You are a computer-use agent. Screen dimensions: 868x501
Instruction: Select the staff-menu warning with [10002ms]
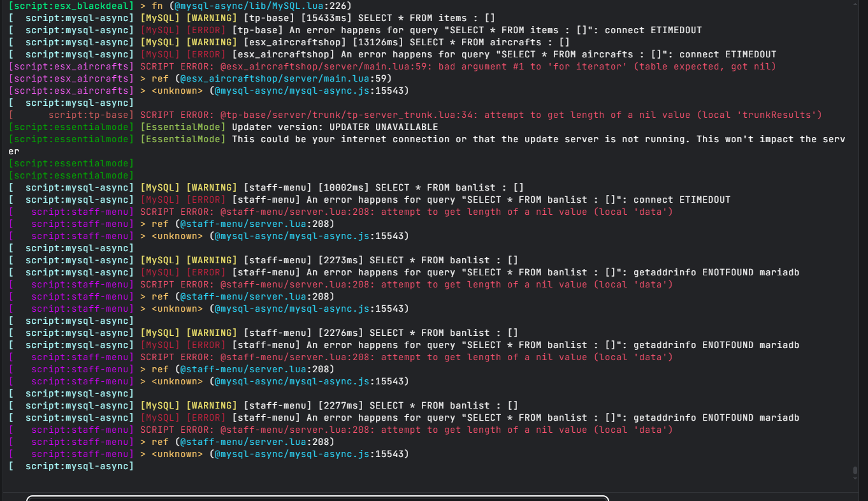(x=266, y=187)
